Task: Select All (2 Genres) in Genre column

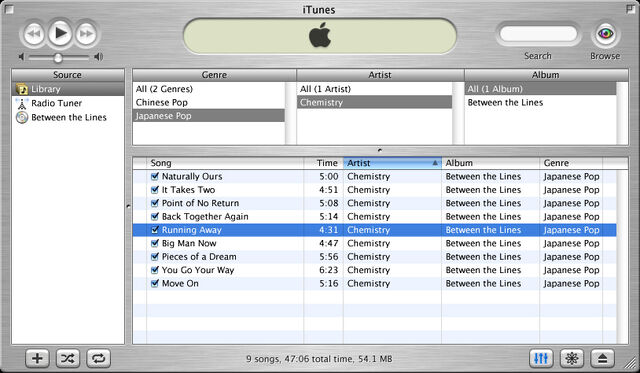Action: pyautogui.click(x=209, y=89)
